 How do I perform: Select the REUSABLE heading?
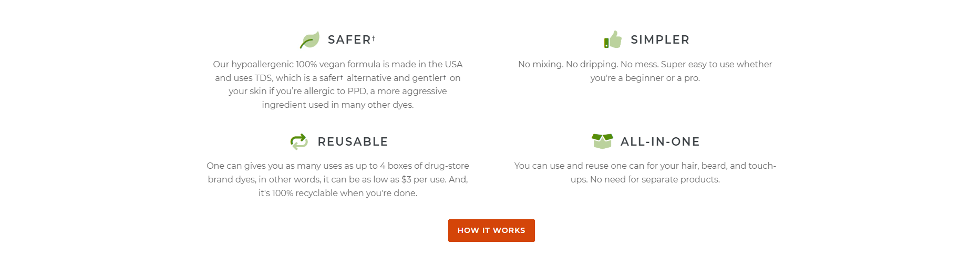click(353, 142)
